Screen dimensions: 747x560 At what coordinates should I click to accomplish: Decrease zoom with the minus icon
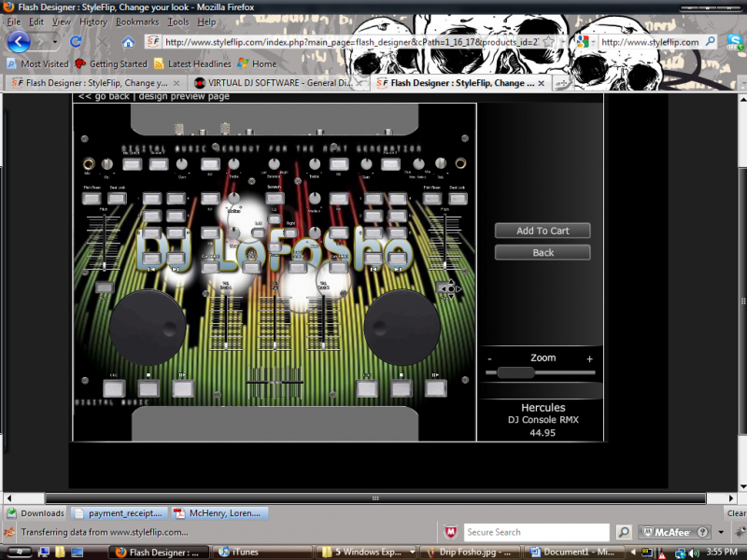pos(489,358)
